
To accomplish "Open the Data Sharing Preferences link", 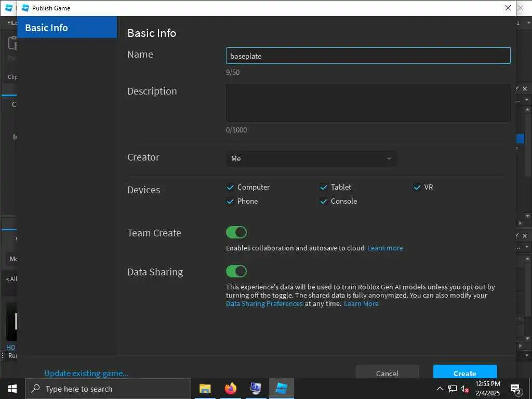I will [264, 303].
